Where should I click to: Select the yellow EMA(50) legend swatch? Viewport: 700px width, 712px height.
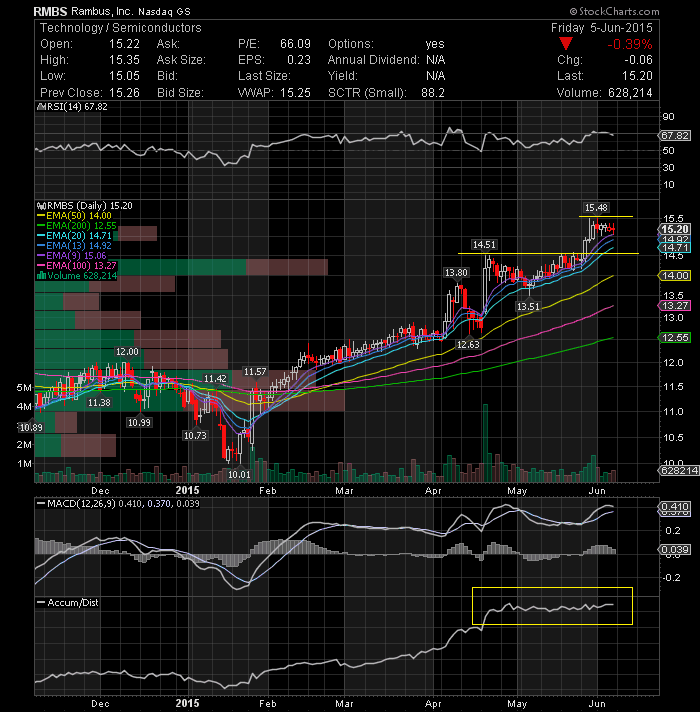41,216
